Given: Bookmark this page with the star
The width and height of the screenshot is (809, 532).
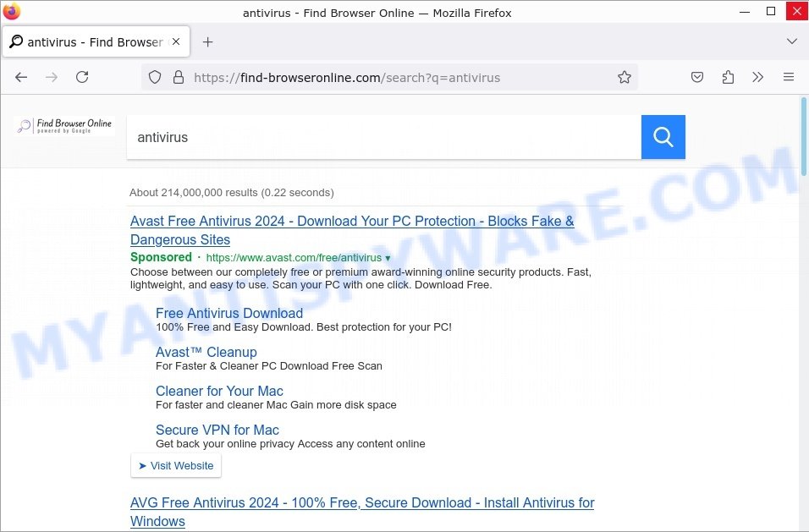Looking at the screenshot, I should click(x=625, y=77).
